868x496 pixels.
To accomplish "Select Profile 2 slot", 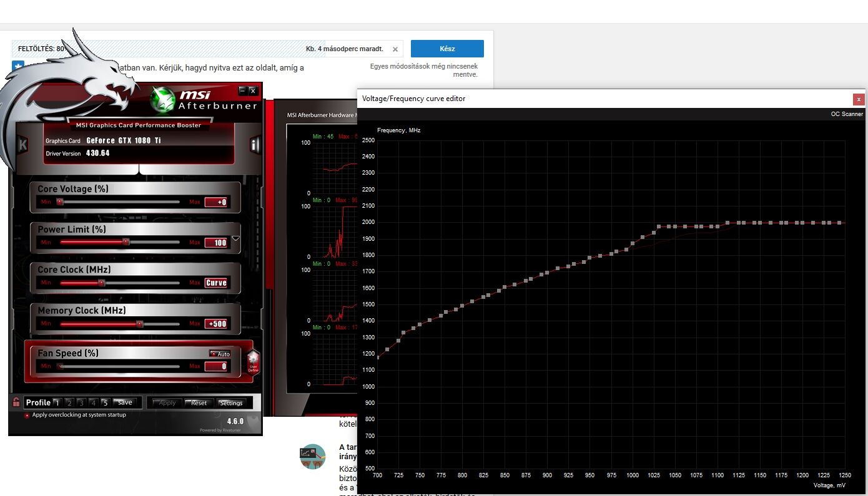I will 69,402.
